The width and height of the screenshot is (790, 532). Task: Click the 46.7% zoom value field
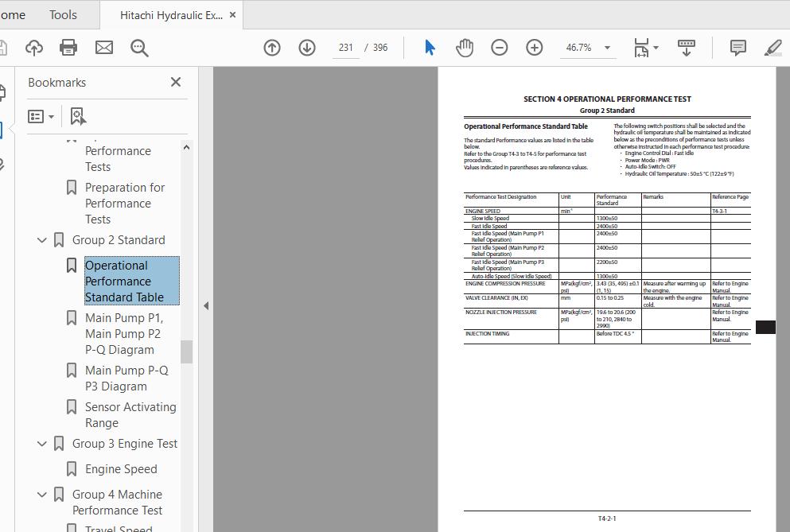[579, 48]
